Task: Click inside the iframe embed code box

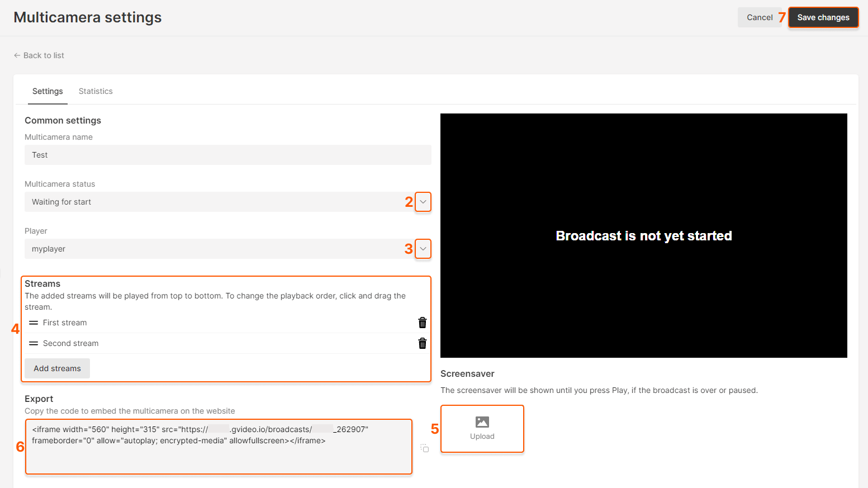Action: 219,447
